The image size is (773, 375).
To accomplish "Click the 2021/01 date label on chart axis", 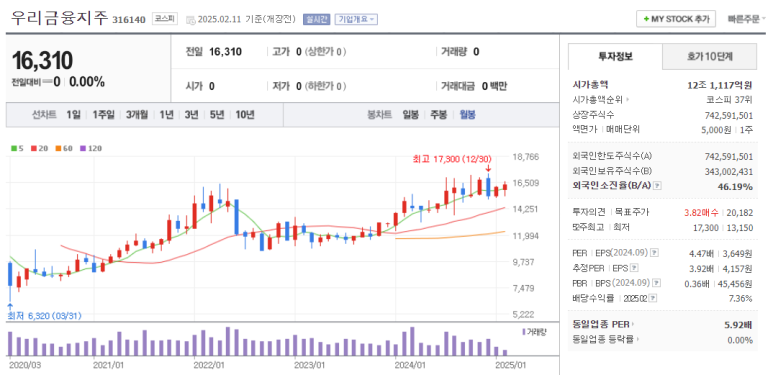I will pyautogui.click(x=108, y=365).
